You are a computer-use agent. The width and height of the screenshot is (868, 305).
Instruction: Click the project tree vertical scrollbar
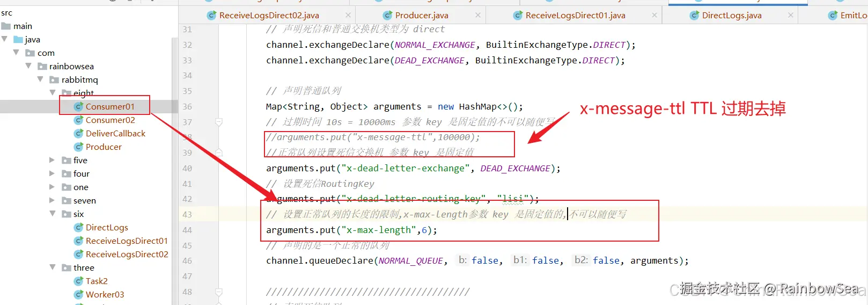pyautogui.click(x=174, y=171)
